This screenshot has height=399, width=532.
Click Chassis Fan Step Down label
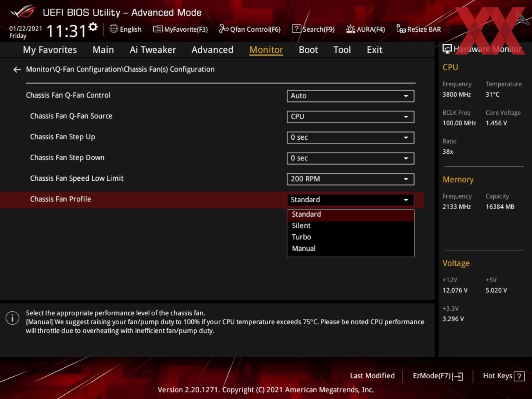click(x=67, y=158)
